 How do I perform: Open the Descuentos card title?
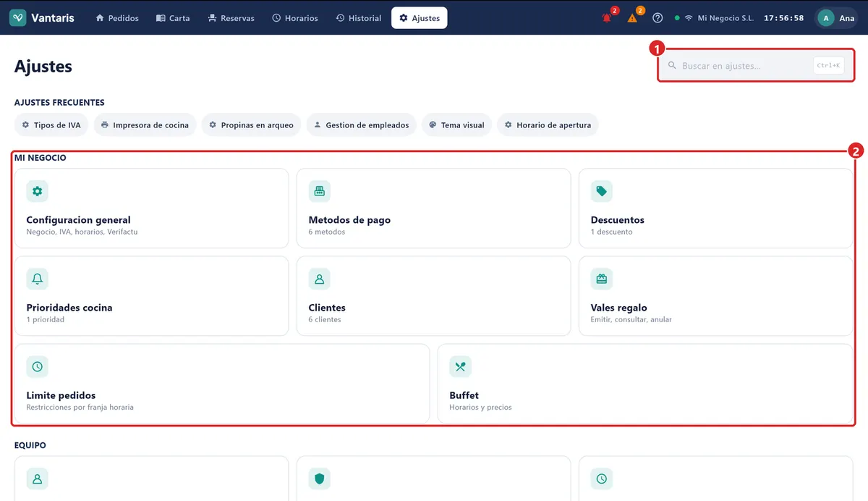tap(618, 220)
